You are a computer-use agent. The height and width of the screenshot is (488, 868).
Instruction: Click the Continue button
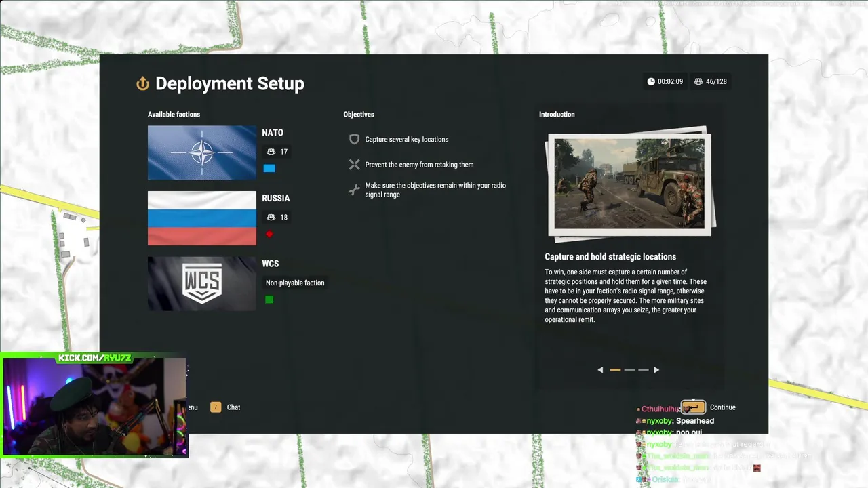click(723, 407)
